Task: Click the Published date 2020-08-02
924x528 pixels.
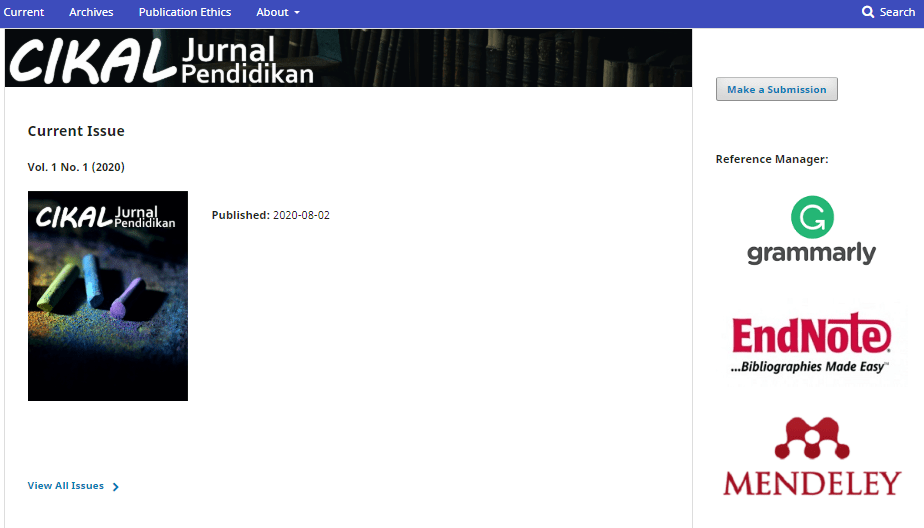Action: pyautogui.click(x=301, y=215)
